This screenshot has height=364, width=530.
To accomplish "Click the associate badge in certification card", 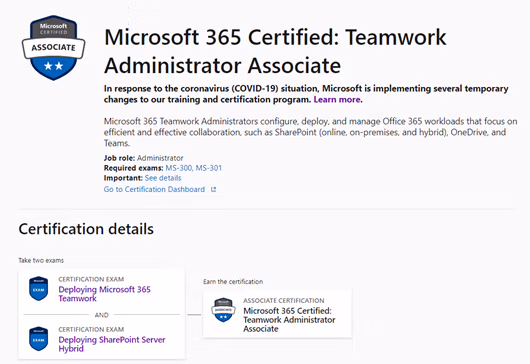I will point(223,310).
